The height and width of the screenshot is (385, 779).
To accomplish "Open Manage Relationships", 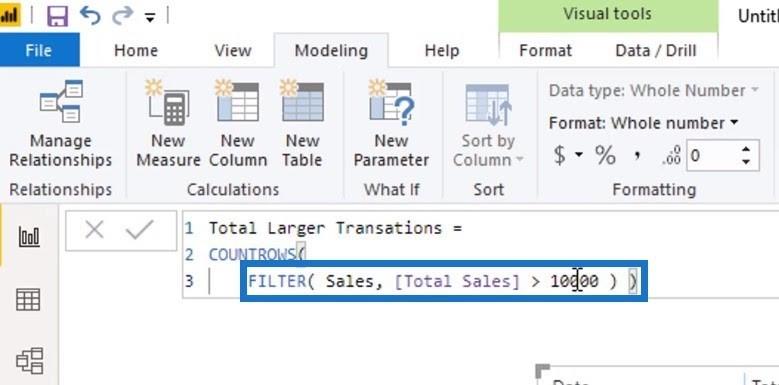I will coord(61,124).
